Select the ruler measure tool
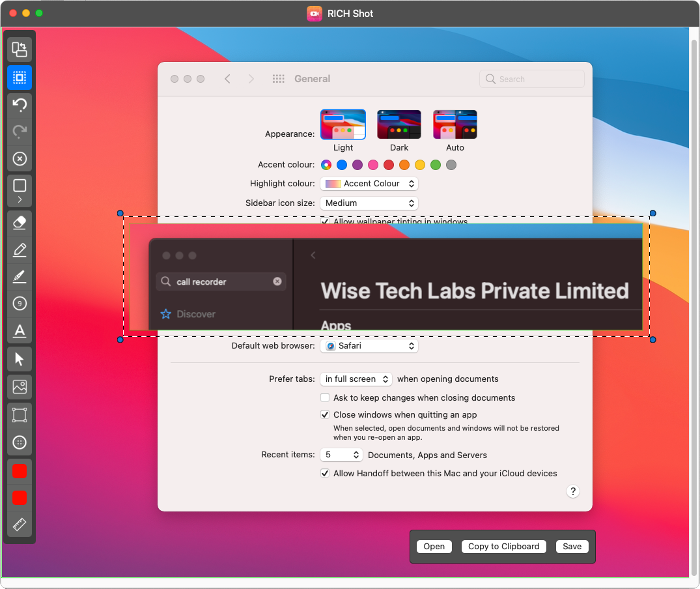This screenshot has height=589, width=700. click(19, 524)
